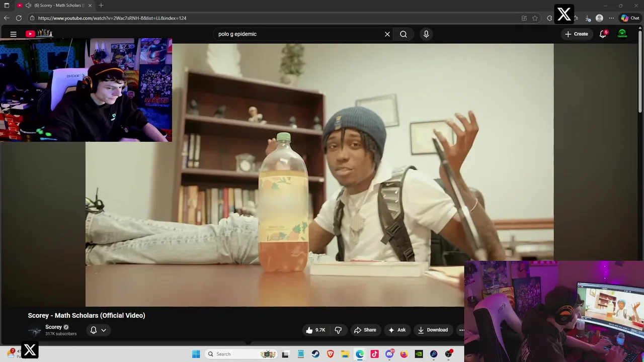The width and height of the screenshot is (644, 362).
Task: Open browser extensions puzzle icon
Action: [x=549, y=18]
